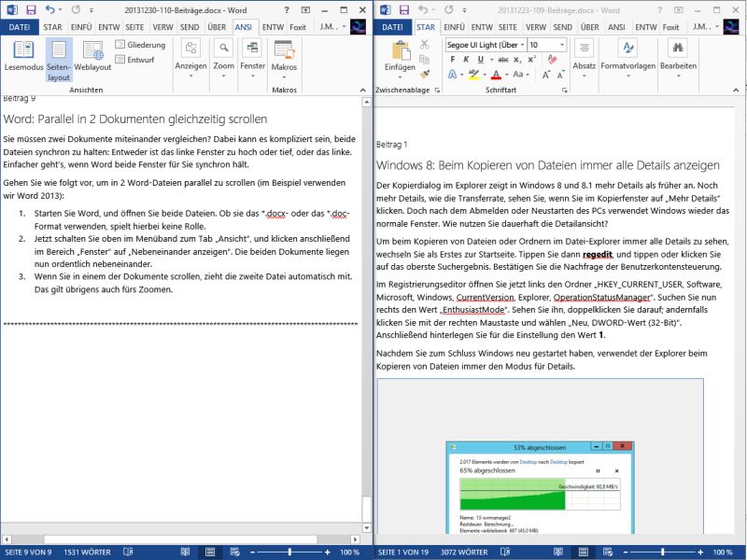Click SEITE 9 VON 9 in left status bar
Image resolution: width=747 pixels, height=560 pixels.
[28, 552]
